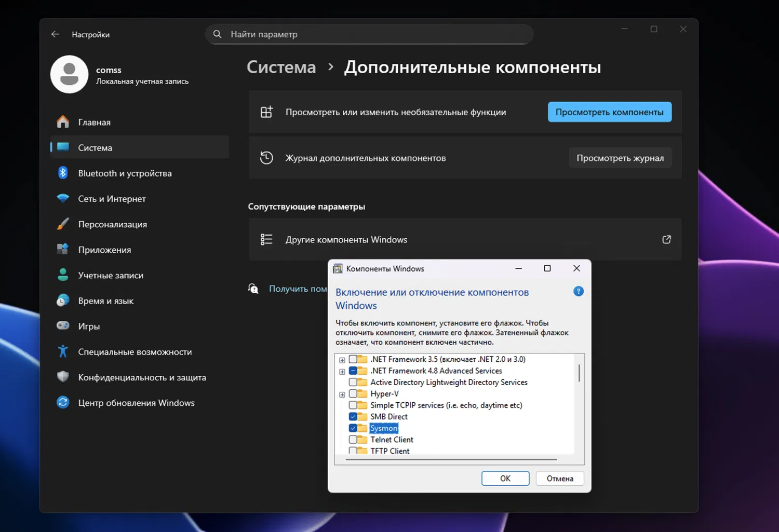Click the Система monitor icon
The image size is (779, 532).
[x=63, y=147]
